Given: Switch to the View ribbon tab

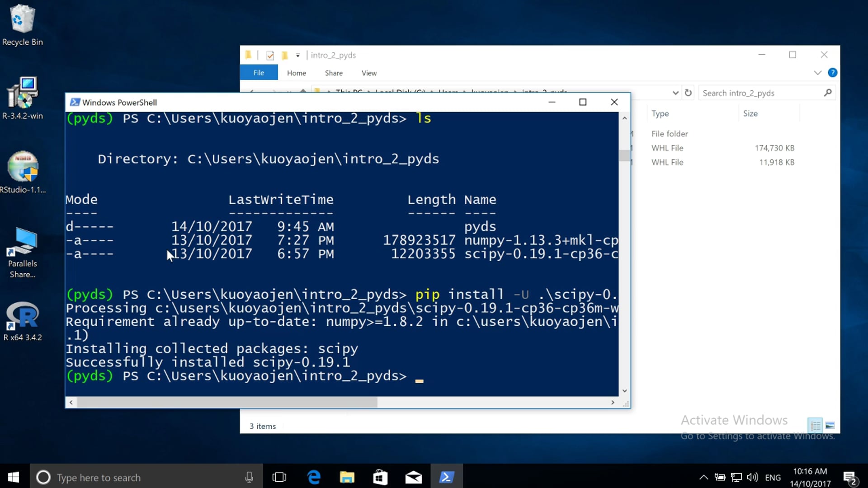Looking at the screenshot, I should [369, 73].
